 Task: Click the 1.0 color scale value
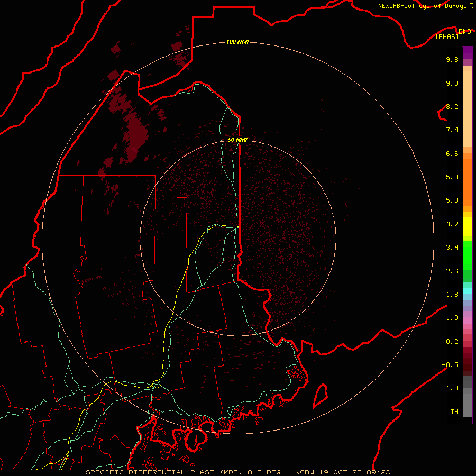(452, 318)
